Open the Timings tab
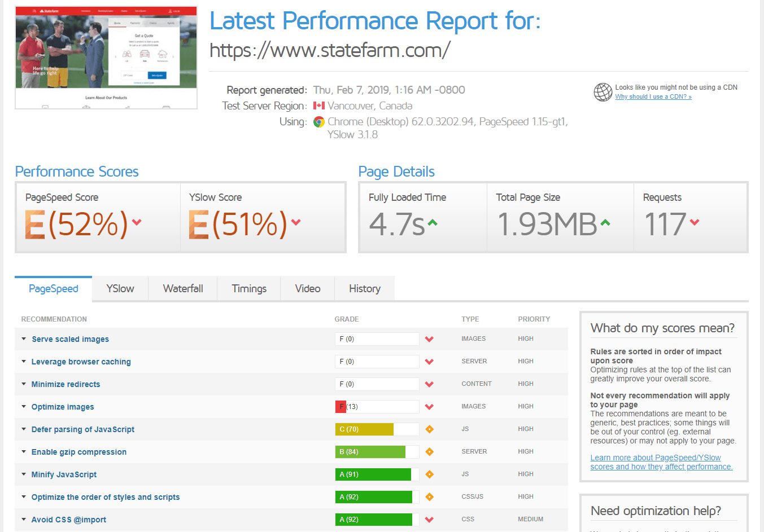The width and height of the screenshot is (764, 532). point(249,289)
